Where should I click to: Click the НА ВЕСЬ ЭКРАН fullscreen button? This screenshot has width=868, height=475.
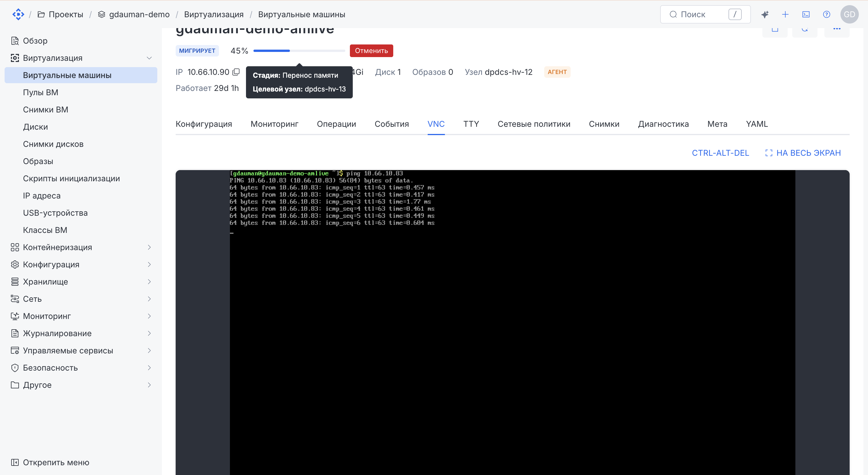tap(803, 153)
